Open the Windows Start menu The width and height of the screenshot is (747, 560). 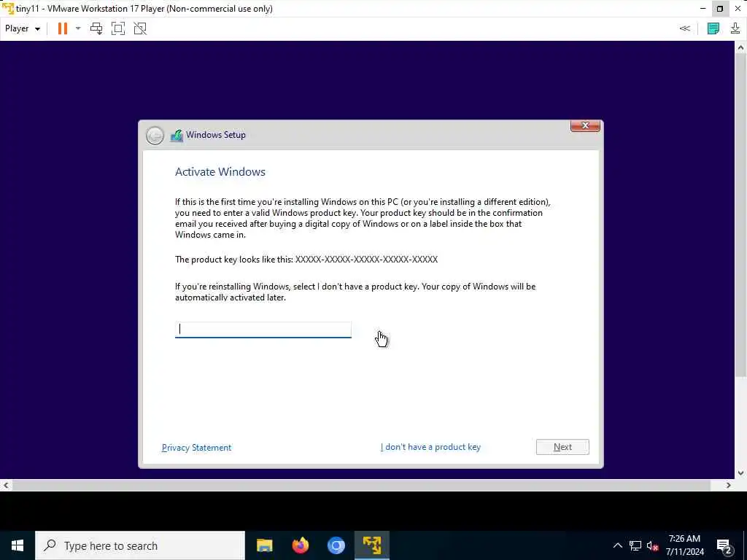pyautogui.click(x=18, y=545)
